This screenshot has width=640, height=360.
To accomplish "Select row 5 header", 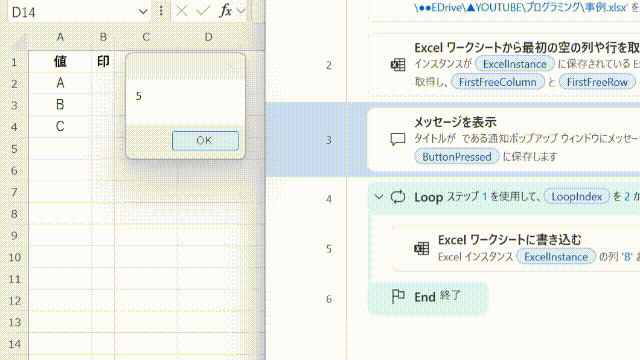I will 14,149.
